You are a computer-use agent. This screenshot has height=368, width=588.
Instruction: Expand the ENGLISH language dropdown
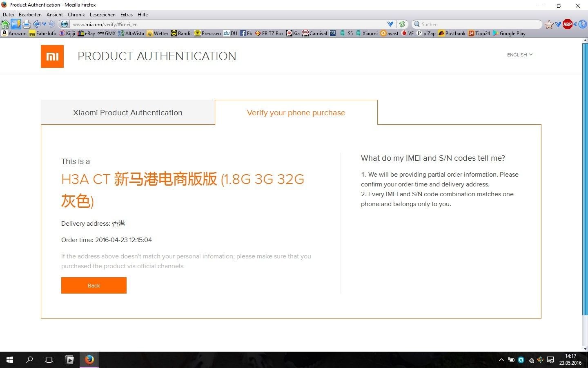pyautogui.click(x=520, y=55)
